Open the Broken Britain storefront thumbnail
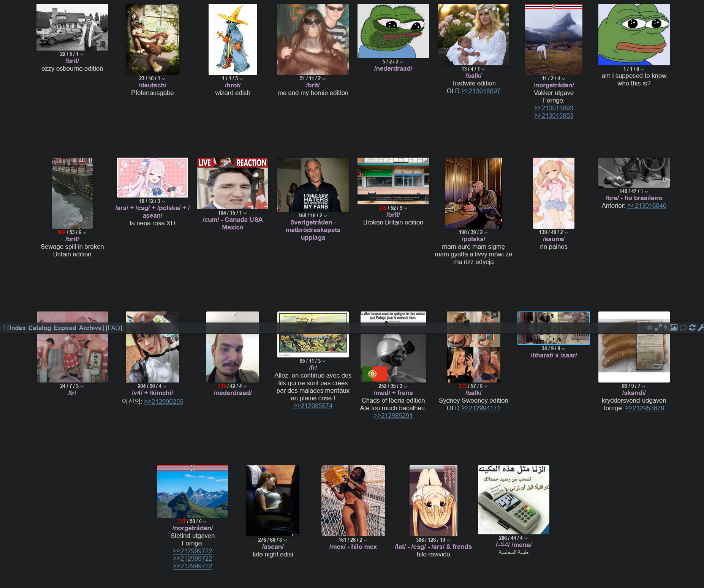This screenshot has height=588, width=704. [x=393, y=181]
